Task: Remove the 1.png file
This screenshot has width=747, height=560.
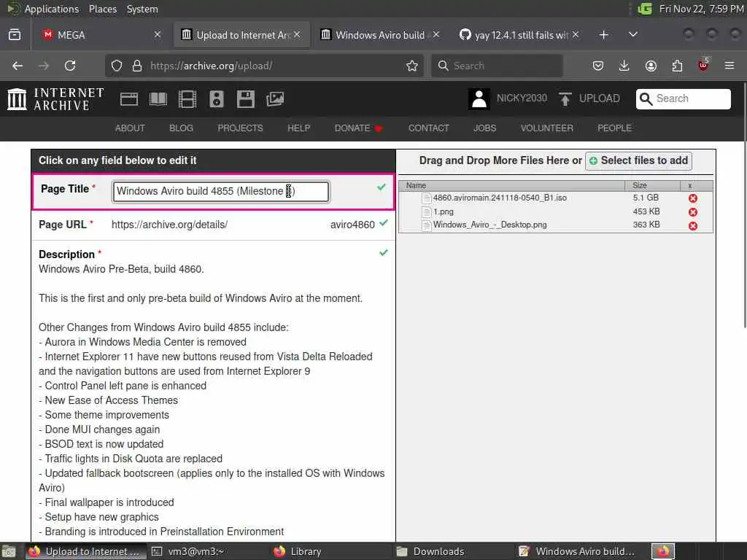Action: pos(693,212)
